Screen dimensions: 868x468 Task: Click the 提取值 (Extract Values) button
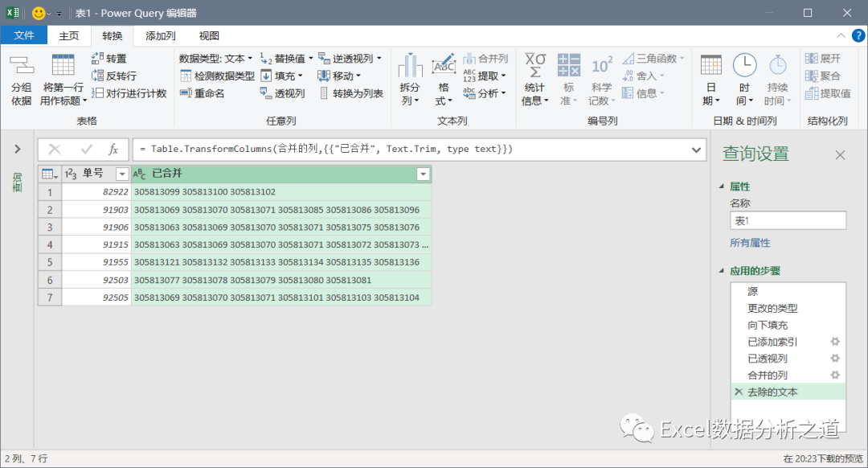click(828, 93)
